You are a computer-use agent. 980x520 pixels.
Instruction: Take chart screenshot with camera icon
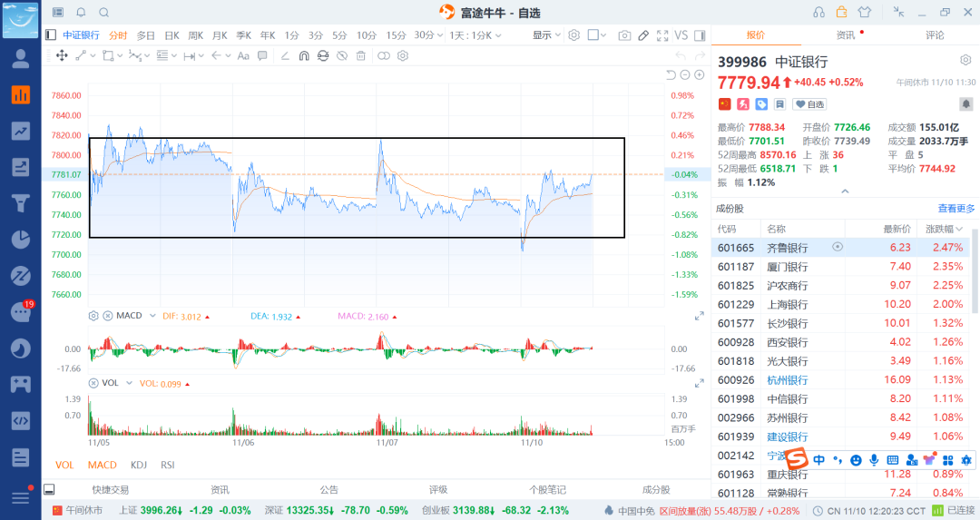coord(624,35)
